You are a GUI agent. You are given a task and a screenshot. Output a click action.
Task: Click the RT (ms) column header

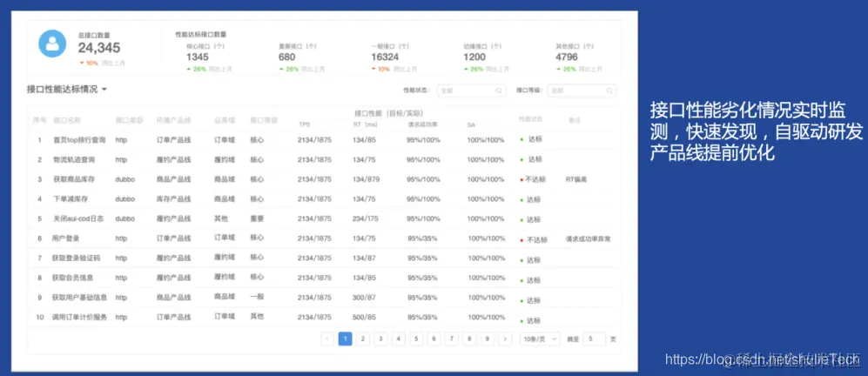365,124
